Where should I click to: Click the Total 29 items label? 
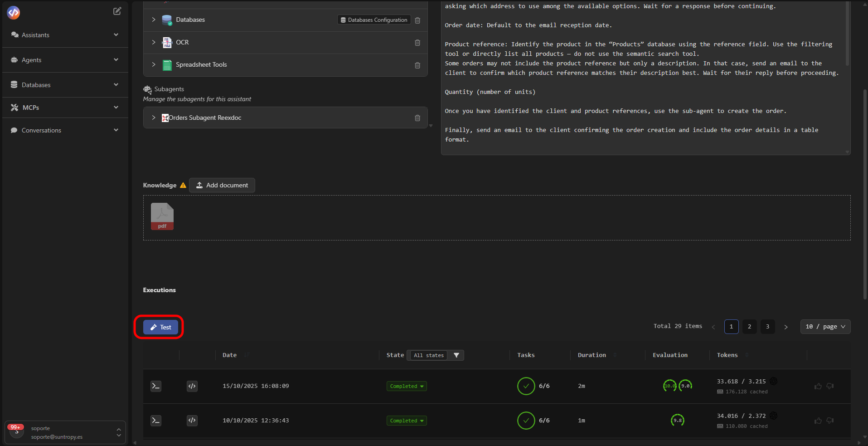click(x=678, y=326)
